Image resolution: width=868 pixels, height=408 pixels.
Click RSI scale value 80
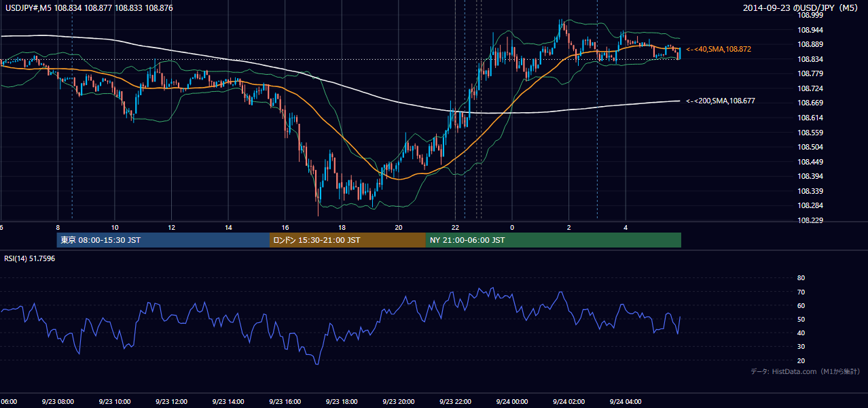[801, 278]
